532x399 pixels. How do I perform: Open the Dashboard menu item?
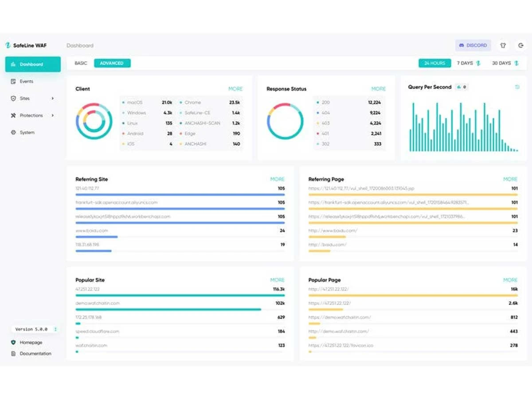pos(33,64)
